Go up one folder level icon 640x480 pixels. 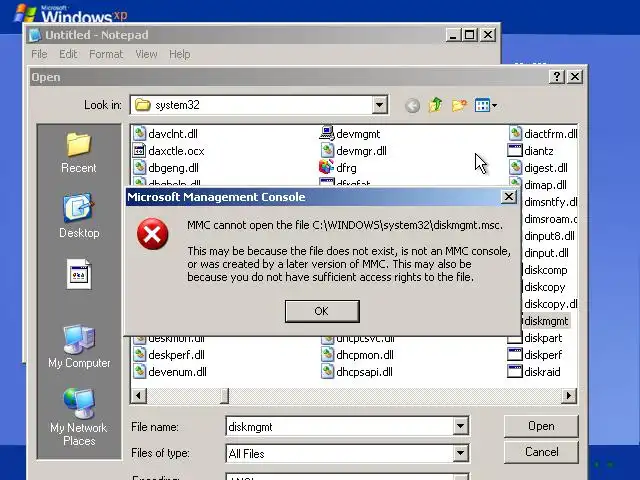click(x=435, y=105)
